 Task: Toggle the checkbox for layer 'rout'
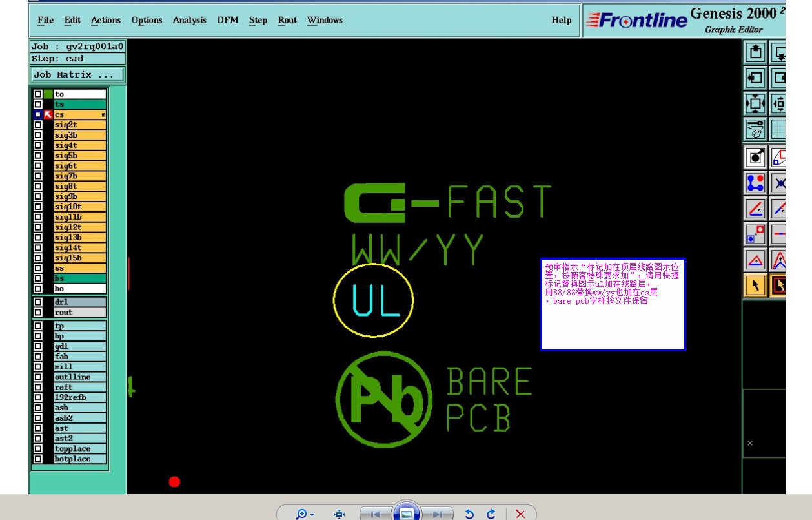tap(38, 313)
